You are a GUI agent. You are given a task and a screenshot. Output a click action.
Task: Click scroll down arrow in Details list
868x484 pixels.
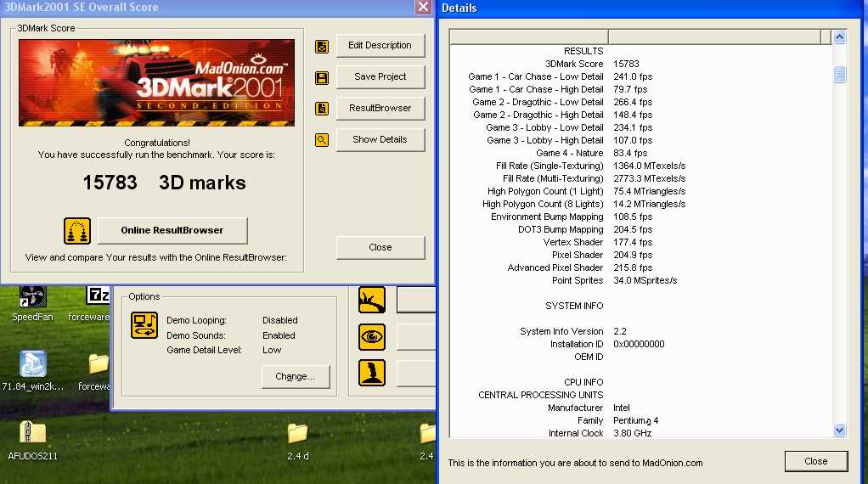(839, 430)
